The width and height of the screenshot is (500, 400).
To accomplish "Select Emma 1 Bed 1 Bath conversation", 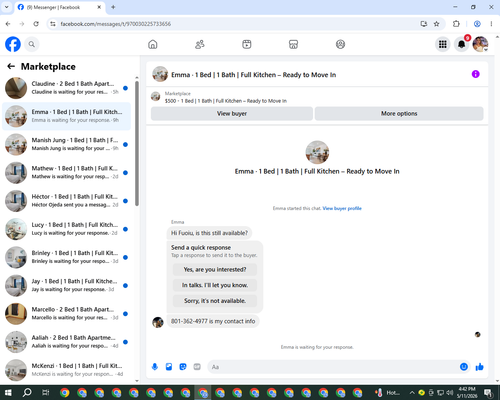I will [x=67, y=116].
